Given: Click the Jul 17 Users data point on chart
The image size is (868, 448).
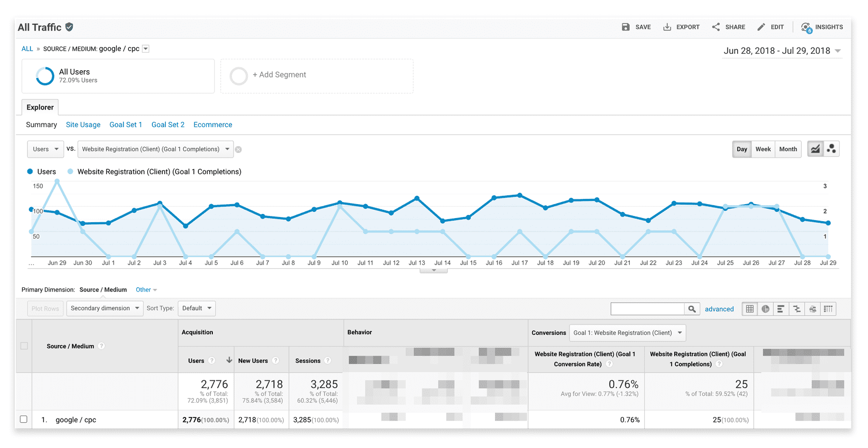Looking at the screenshot, I should [520, 195].
